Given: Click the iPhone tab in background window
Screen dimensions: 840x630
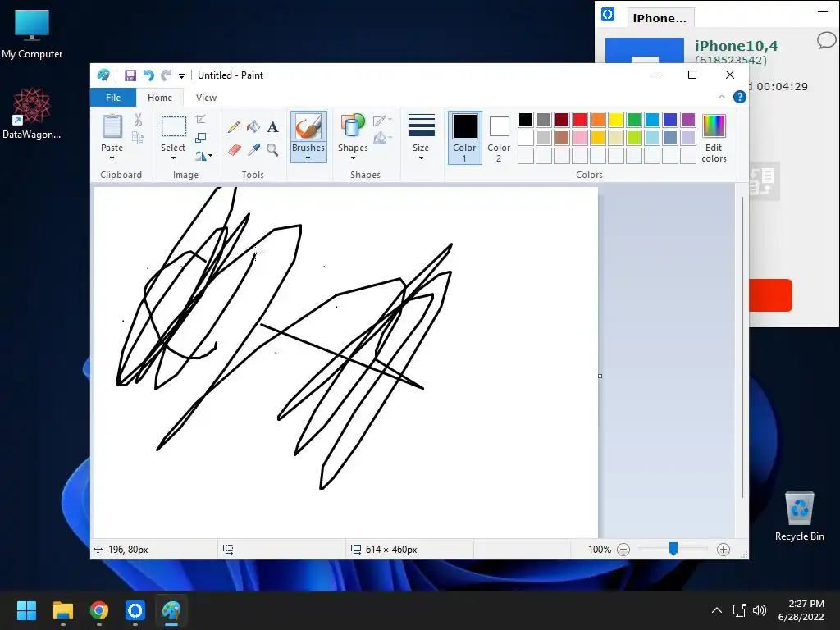Looking at the screenshot, I should click(x=660, y=18).
